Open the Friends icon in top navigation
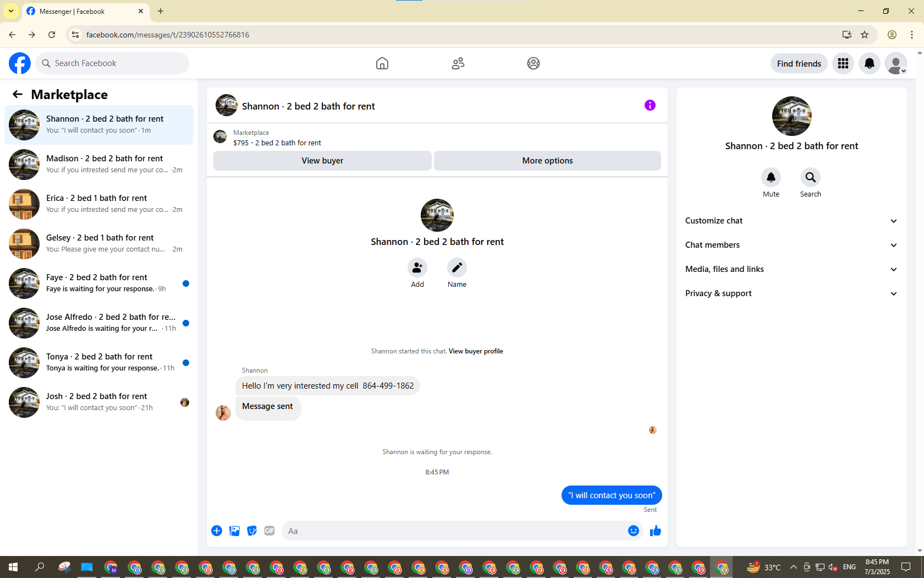The width and height of the screenshot is (924, 578). click(x=458, y=63)
